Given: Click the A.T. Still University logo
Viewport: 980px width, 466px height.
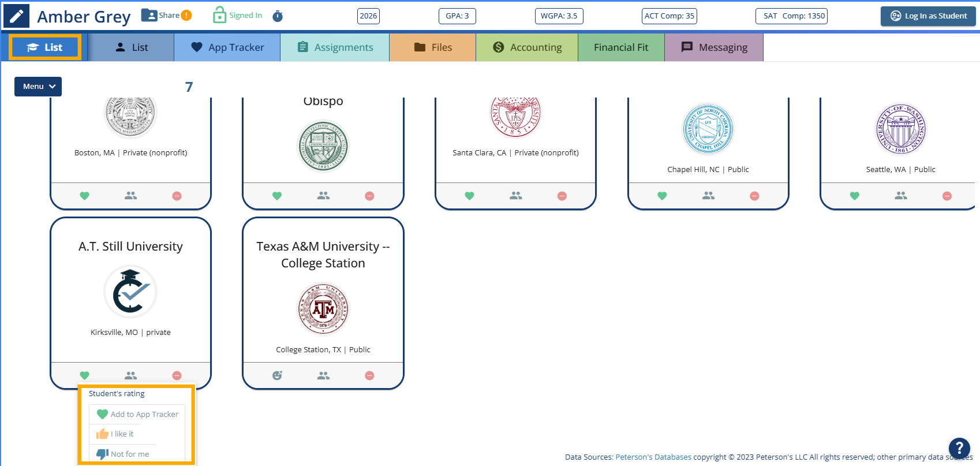Looking at the screenshot, I should 130,292.
